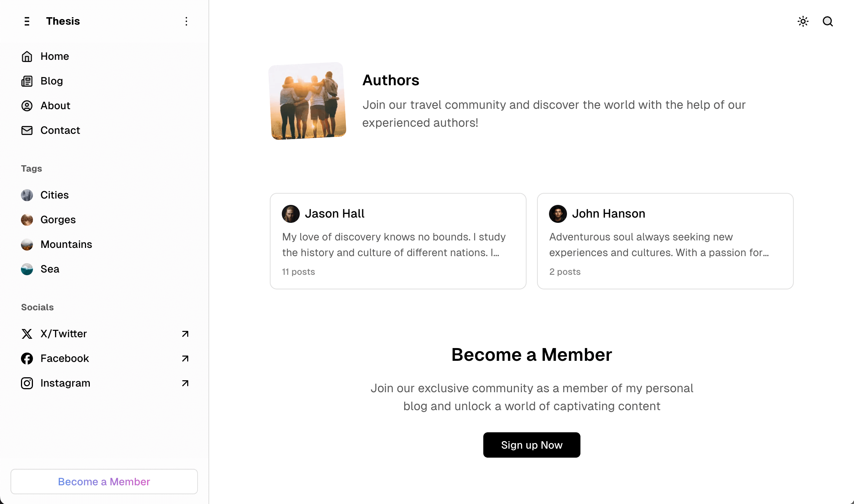Open the Cities tag
The height and width of the screenshot is (504, 854).
54,195
